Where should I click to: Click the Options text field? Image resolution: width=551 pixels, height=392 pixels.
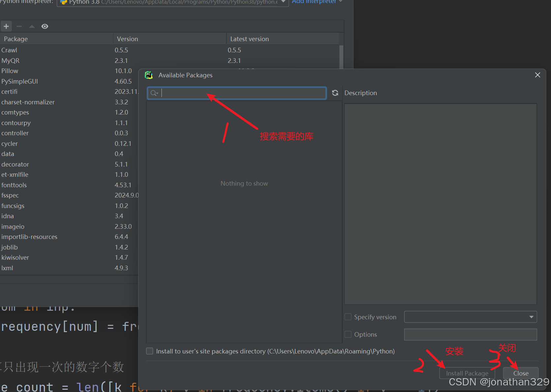pyautogui.click(x=471, y=334)
